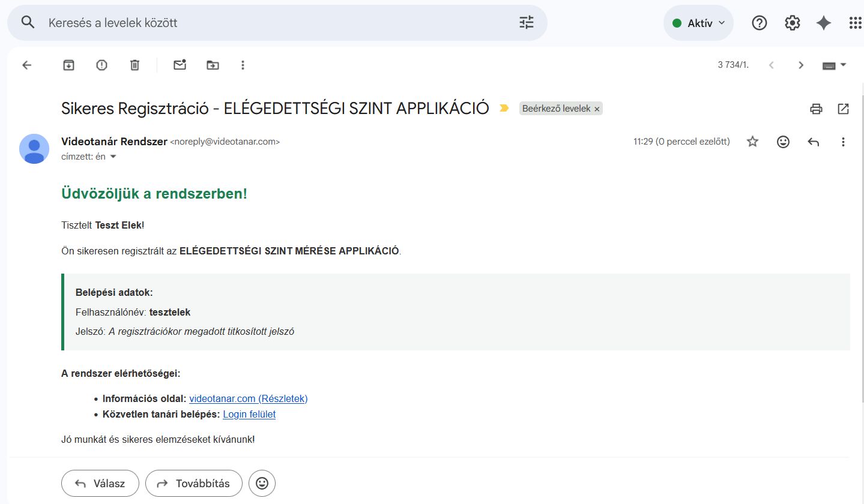This screenshot has width=864, height=504.
Task: Click the Válasz reply button
Action: [100, 483]
